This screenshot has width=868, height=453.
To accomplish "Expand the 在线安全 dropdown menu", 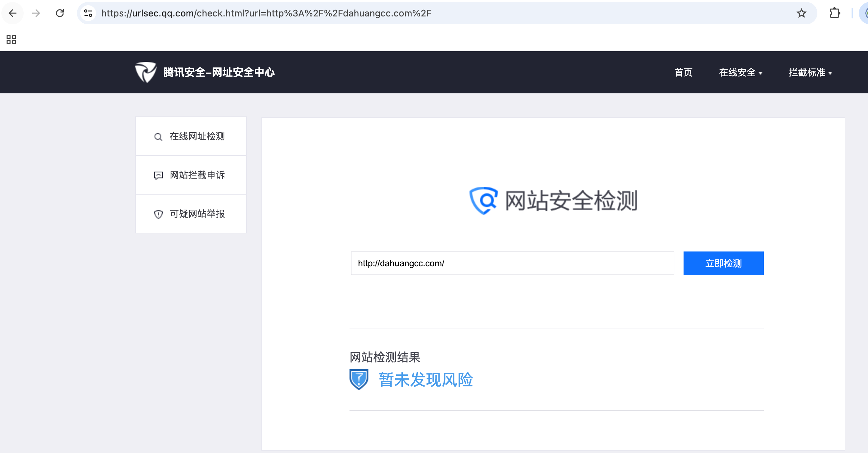I will pos(740,72).
